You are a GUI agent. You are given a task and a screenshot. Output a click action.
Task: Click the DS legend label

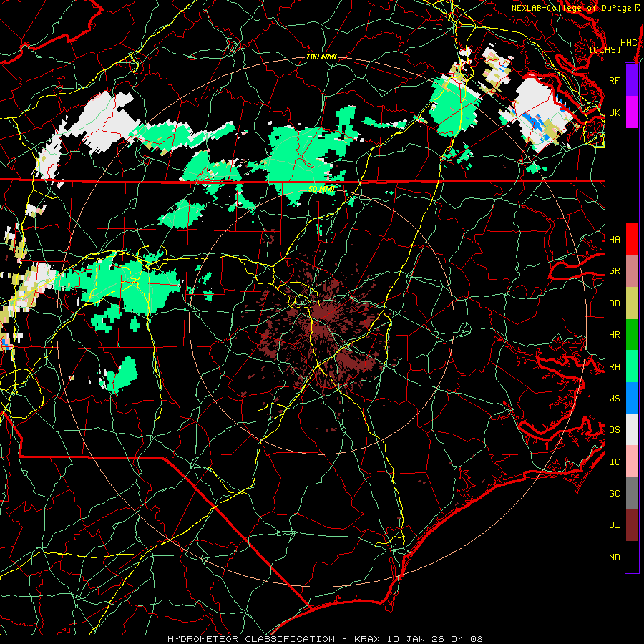pos(614,430)
